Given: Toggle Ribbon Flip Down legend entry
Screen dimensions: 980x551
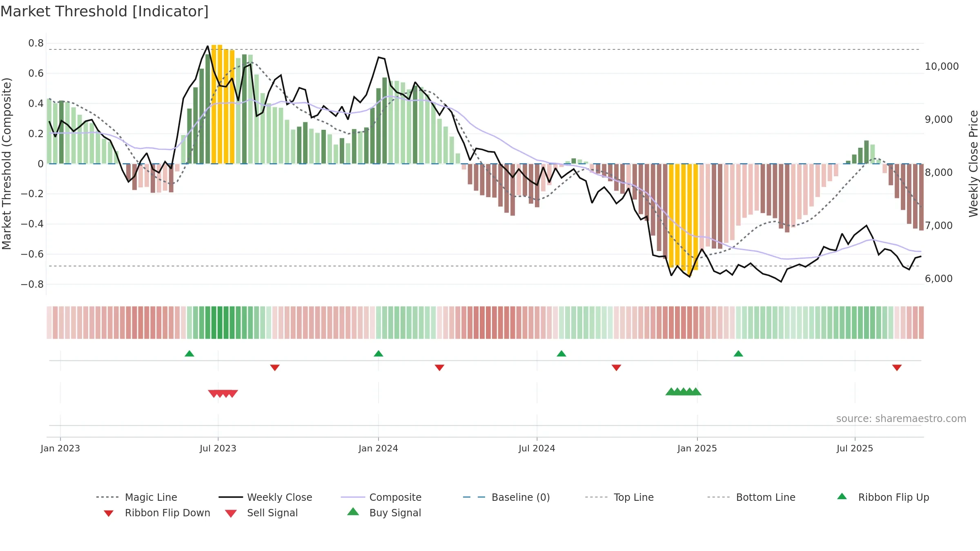Looking at the screenshot, I should pos(157,513).
